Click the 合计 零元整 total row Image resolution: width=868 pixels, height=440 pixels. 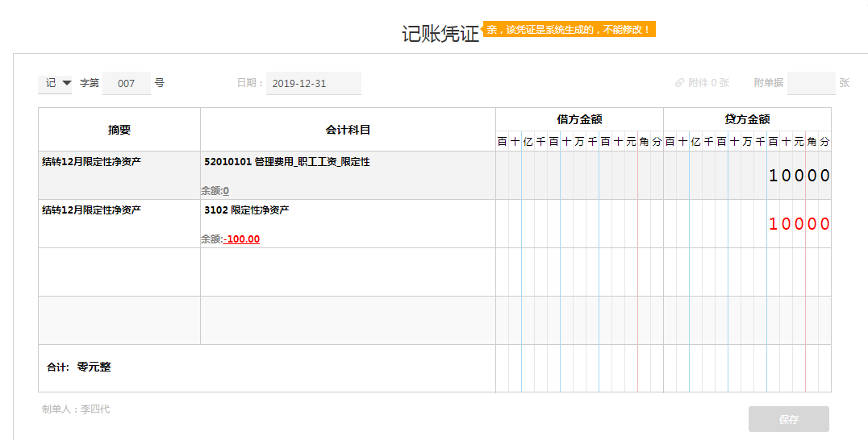pos(267,368)
